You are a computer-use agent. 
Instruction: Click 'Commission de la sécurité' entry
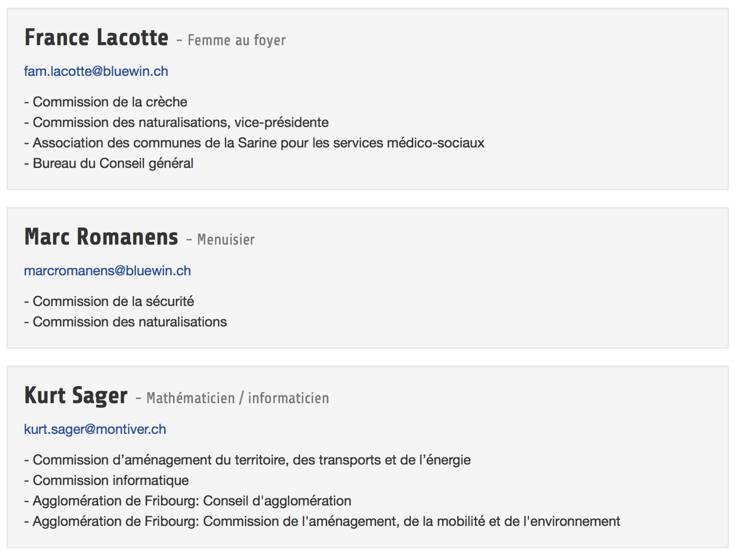pyautogui.click(x=109, y=301)
